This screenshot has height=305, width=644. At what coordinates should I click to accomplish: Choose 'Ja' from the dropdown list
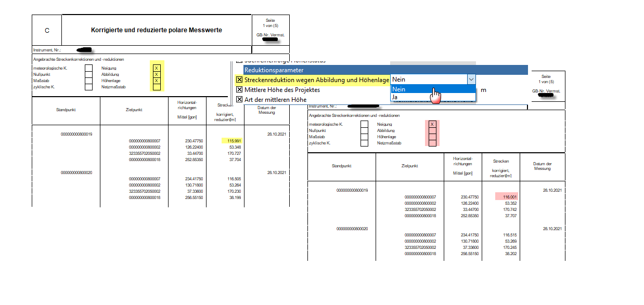(395, 97)
